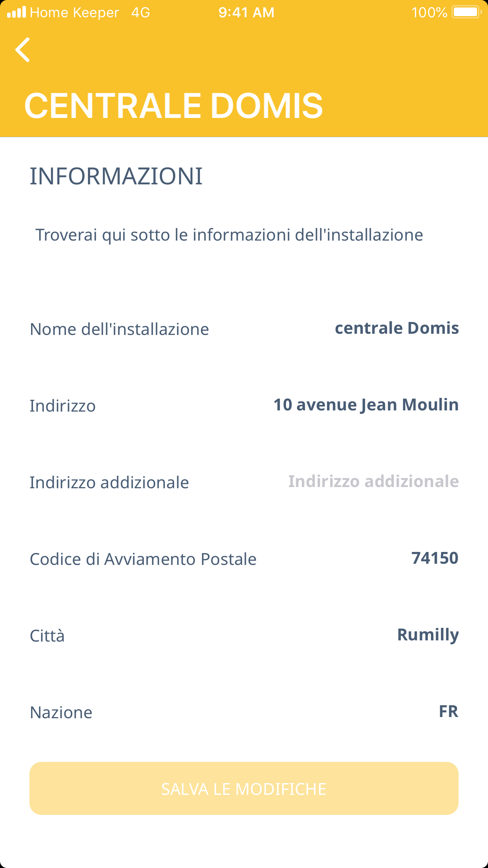Viewport: 488px width, 868px height.
Task: Tap the 'Nazione' label
Action: click(x=61, y=713)
